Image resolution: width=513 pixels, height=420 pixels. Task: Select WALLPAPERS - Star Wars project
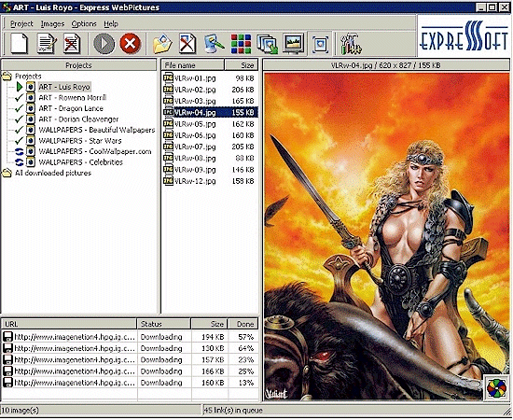tap(80, 141)
